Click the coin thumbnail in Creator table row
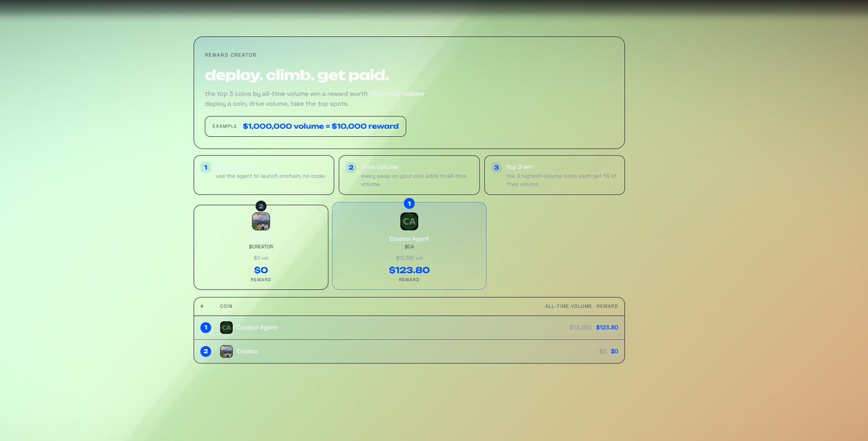This screenshot has height=441, width=868. (x=226, y=351)
